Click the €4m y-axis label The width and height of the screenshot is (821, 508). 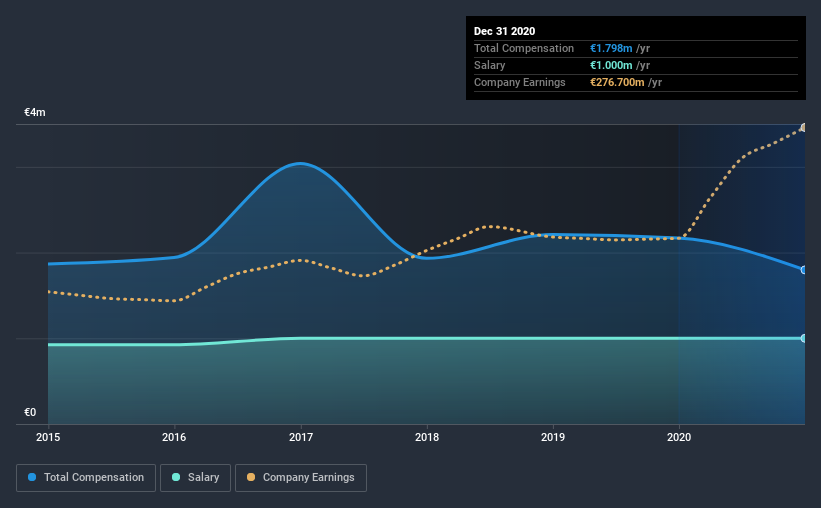[x=35, y=113]
